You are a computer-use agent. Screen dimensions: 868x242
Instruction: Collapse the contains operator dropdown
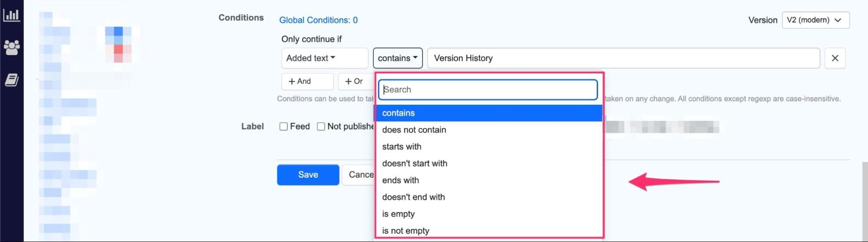point(397,58)
